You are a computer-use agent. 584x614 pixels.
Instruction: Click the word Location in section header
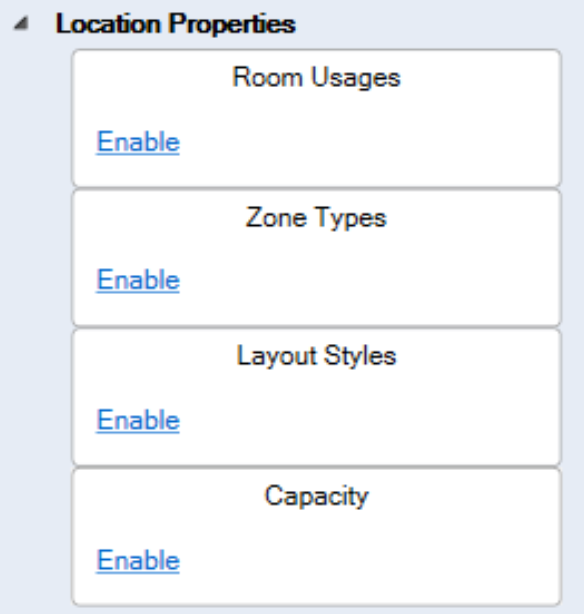tap(108, 24)
